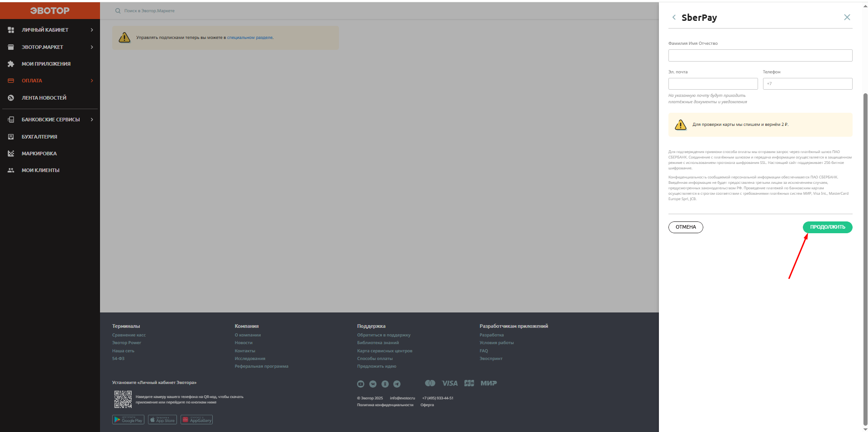Image resolution: width=868 pixels, height=432 pixels.
Task: Click the Odnoklassniki icon in footer
Action: (x=385, y=384)
